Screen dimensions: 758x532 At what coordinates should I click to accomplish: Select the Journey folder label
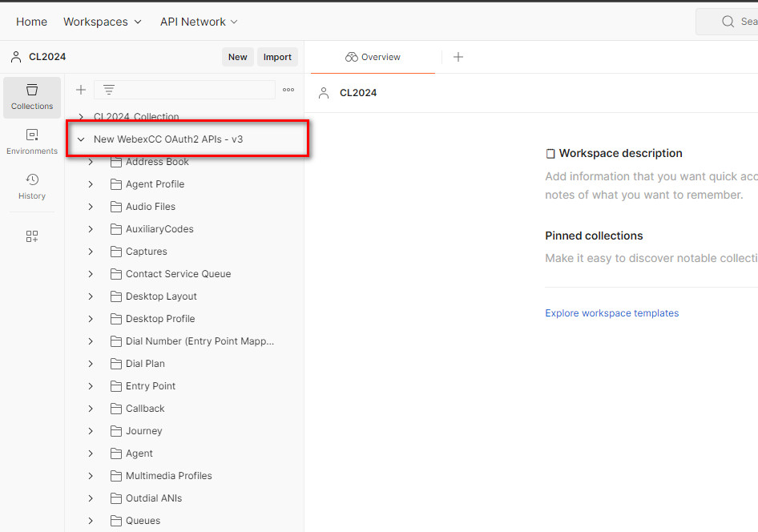143,431
